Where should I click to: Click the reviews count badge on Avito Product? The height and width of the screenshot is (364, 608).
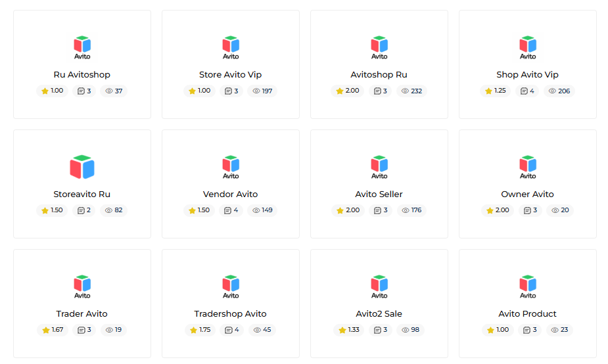coord(530,330)
